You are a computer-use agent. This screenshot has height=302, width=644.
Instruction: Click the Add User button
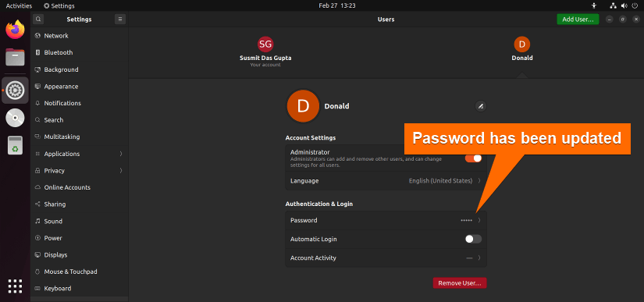point(578,20)
